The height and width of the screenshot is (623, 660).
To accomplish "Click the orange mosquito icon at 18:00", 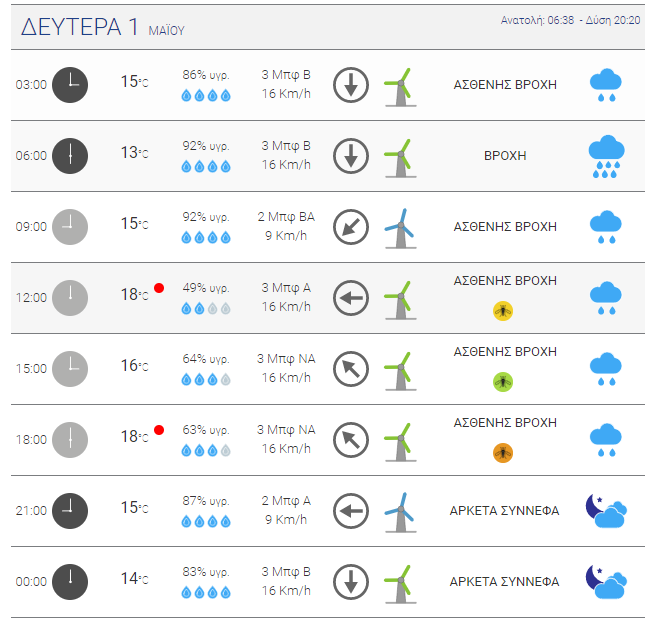I will click(x=503, y=453).
